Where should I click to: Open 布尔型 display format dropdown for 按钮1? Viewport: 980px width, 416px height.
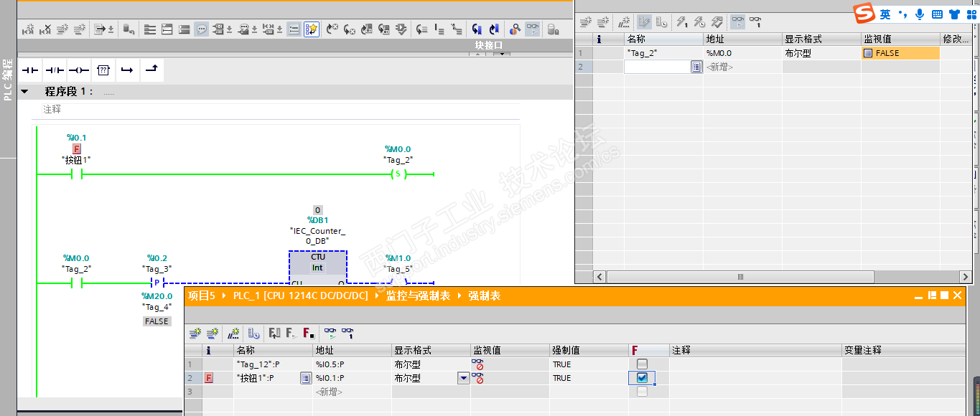pos(463,378)
